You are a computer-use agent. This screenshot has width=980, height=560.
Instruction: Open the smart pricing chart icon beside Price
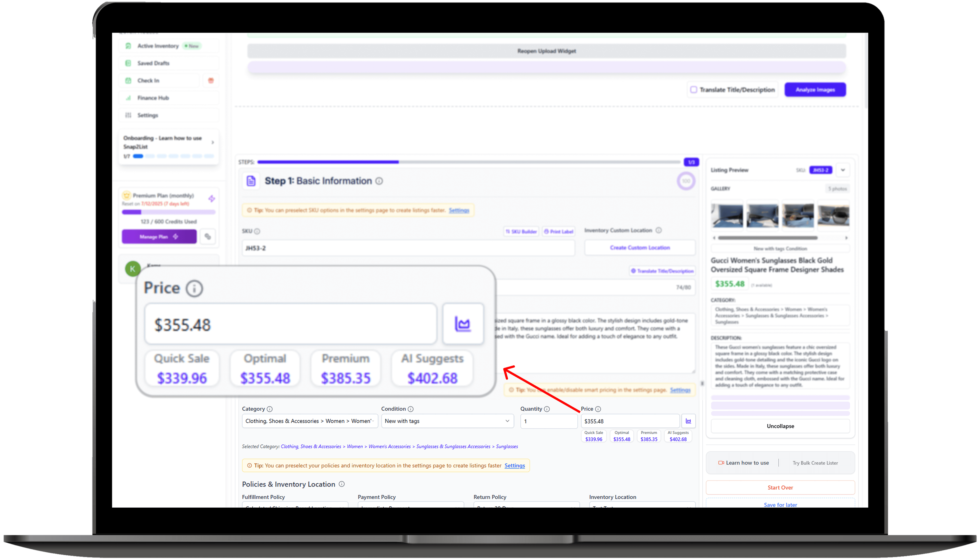pyautogui.click(x=463, y=324)
